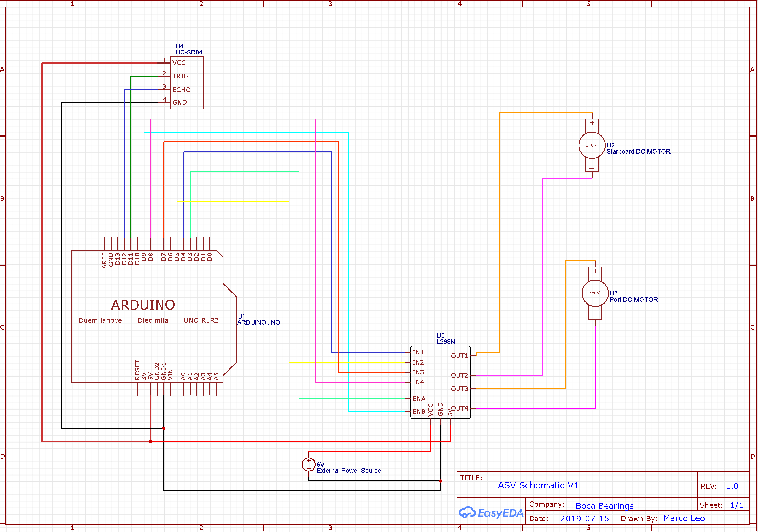The width and height of the screenshot is (758, 532).
Task: Click the EasyEDA cloud logo
Action: coord(467,513)
